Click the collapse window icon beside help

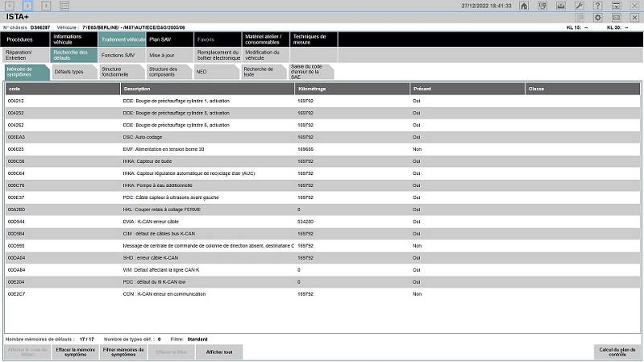(x=617, y=6)
